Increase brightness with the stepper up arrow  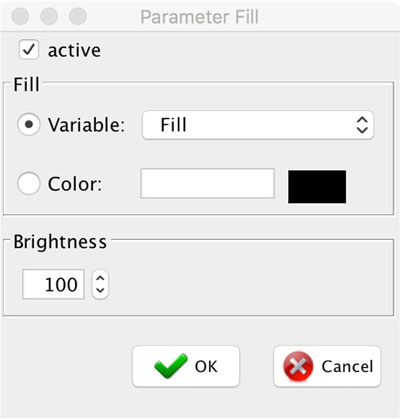[x=100, y=278]
